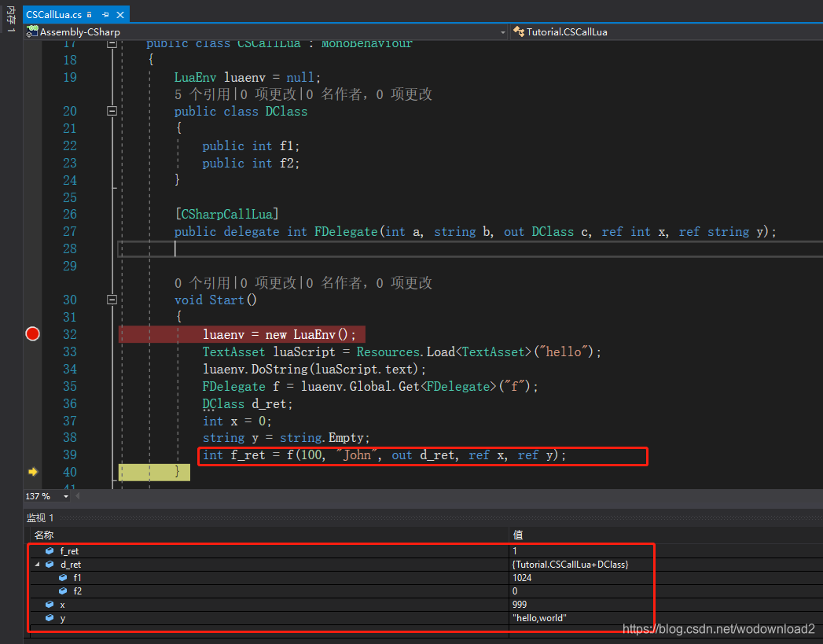
Task: Click the yellow execution arrow at line 40
Action: point(33,472)
